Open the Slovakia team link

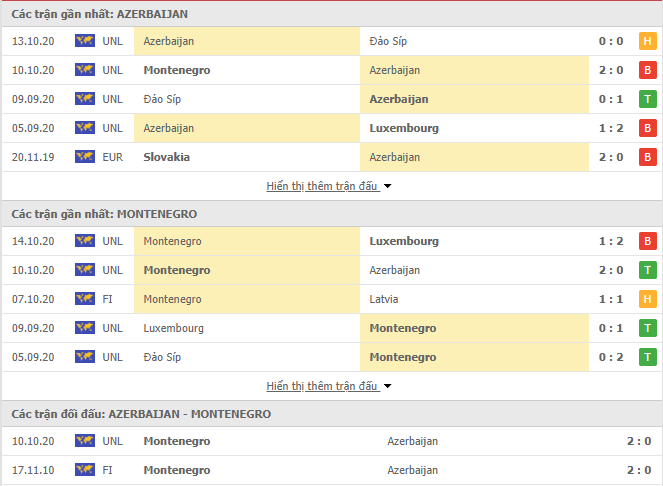(x=167, y=157)
